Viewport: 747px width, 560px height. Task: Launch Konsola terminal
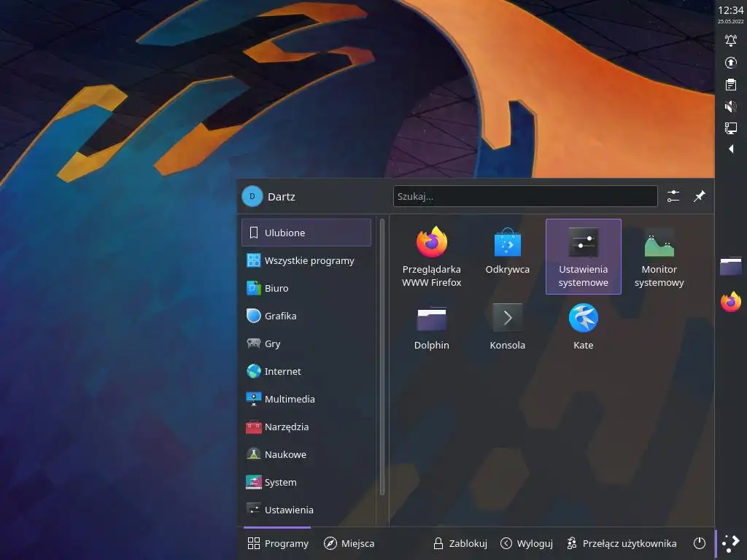pyautogui.click(x=508, y=327)
